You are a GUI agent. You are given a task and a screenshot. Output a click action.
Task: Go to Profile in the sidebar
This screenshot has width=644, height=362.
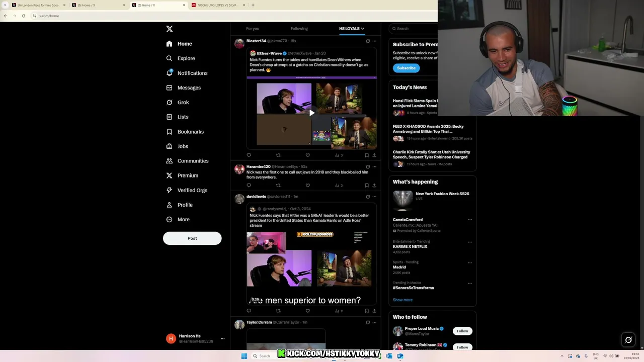179,205
